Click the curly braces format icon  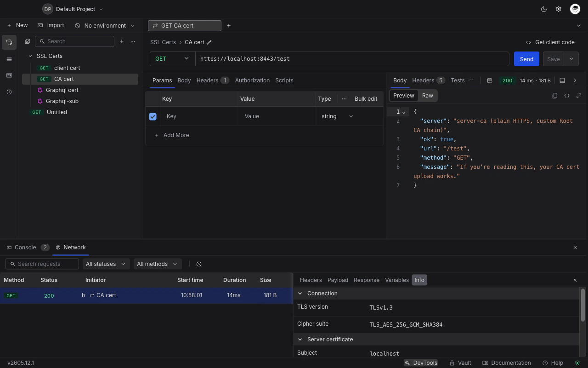point(567,96)
